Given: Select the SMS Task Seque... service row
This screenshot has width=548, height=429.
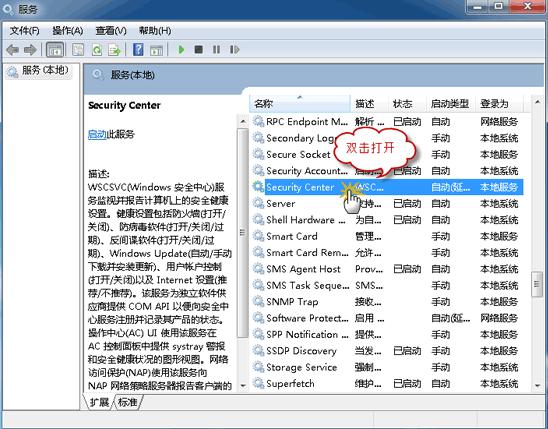Looking at the screenshot, I should (x=387, y=285).
